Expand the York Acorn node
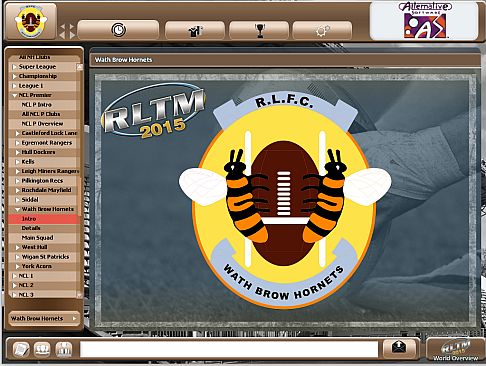The width and height of the screenshot is (486, 366). click(18, 266)
